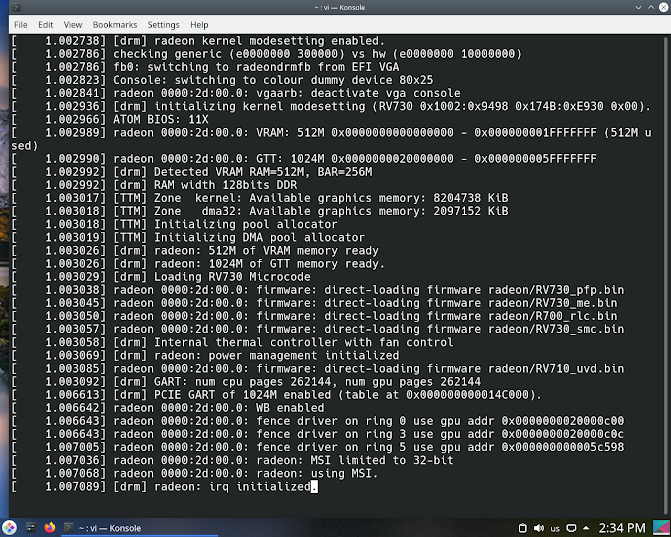Minimize the Konsole window

point(638,7)
